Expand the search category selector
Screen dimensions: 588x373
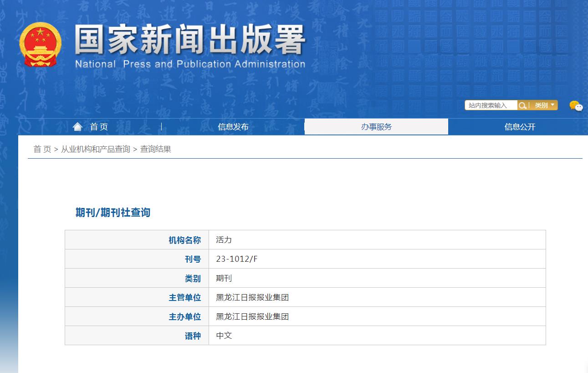(543, 105)
